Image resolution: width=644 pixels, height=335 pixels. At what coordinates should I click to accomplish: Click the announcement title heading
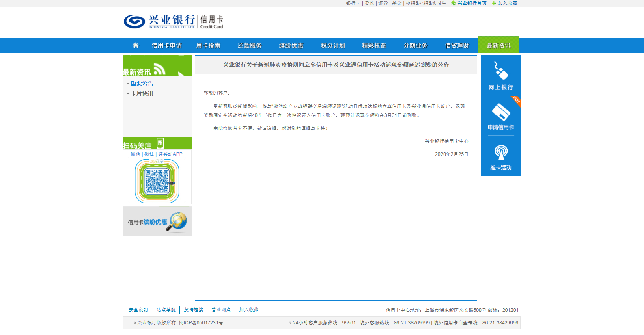[336, 65]
